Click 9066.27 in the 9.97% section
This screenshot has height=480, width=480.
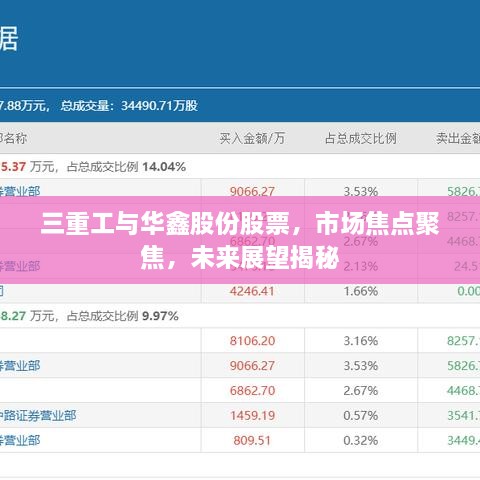click(252, 366)
